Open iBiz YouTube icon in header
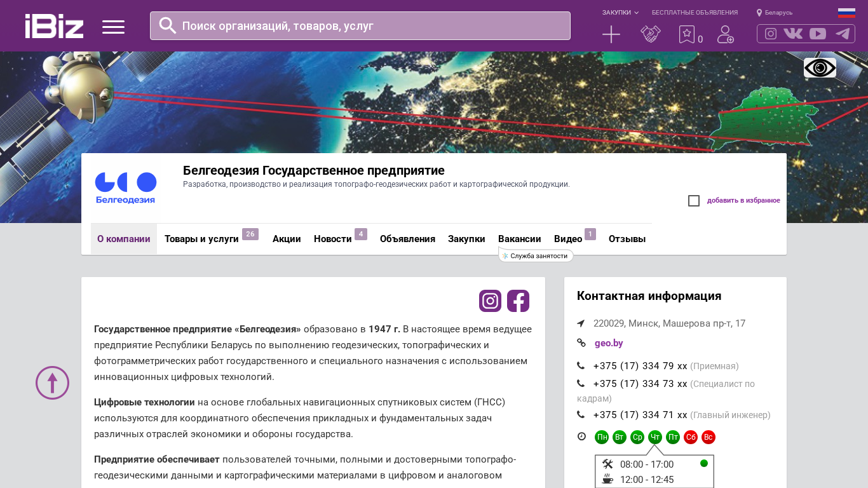868x488 pixels. [818, 34]
